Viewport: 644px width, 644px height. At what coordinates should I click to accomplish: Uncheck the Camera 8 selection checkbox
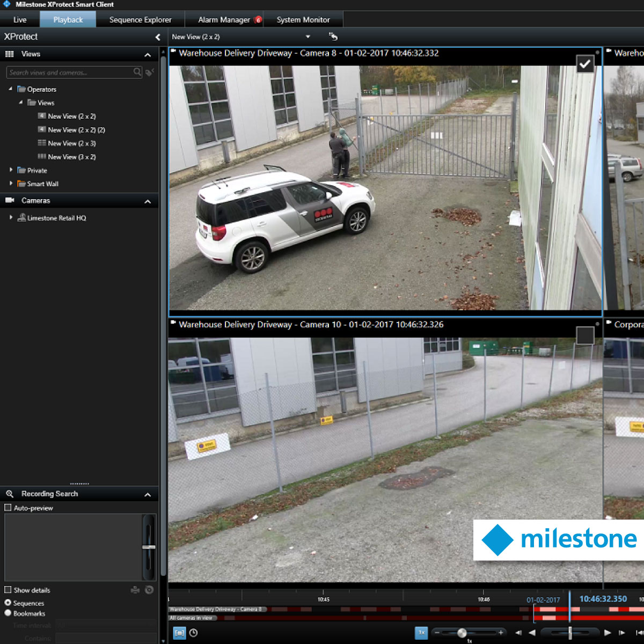(585, 64)
